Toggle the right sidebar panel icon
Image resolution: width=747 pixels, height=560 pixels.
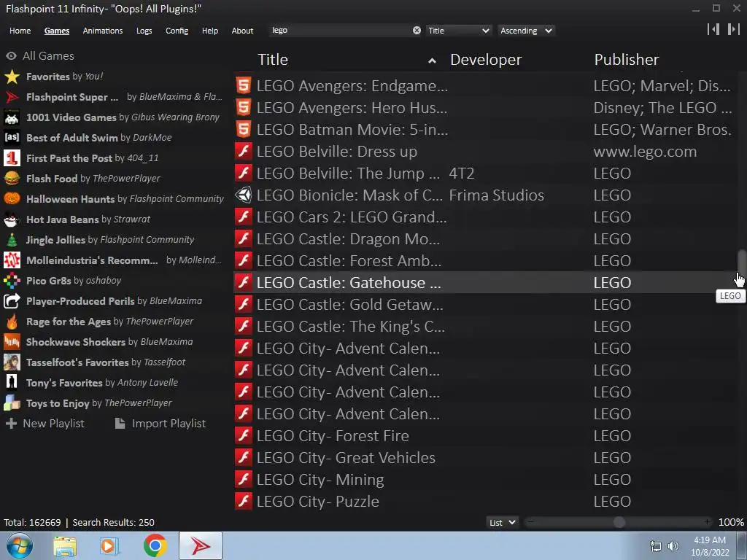733,29
